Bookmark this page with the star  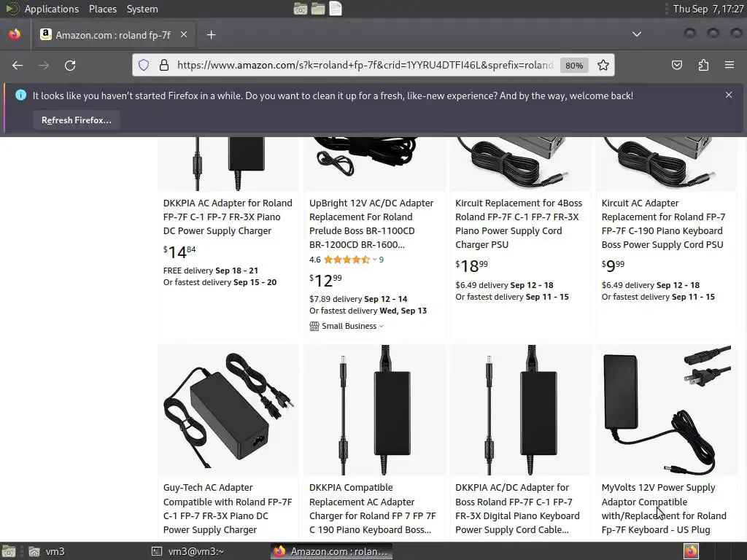click(603, 65)
